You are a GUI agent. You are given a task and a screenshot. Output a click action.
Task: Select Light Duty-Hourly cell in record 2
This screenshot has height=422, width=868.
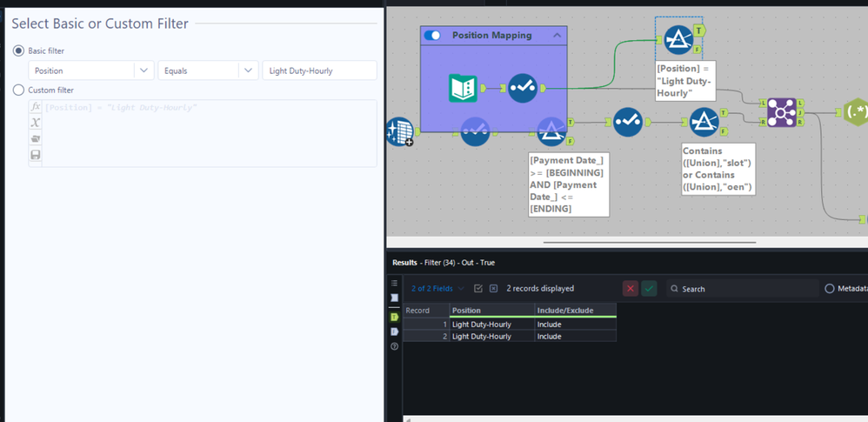click(492, 336)
